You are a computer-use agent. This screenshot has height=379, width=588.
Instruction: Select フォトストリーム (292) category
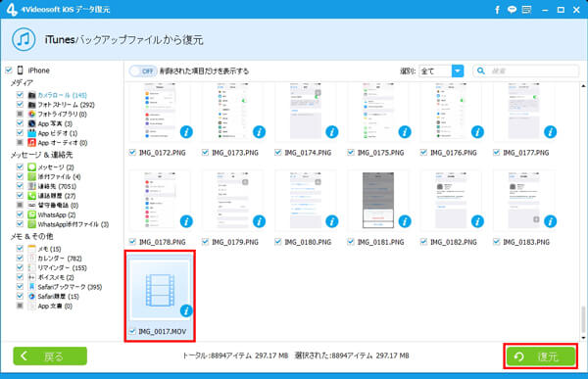pyautogui.click(x=66, y=105)
